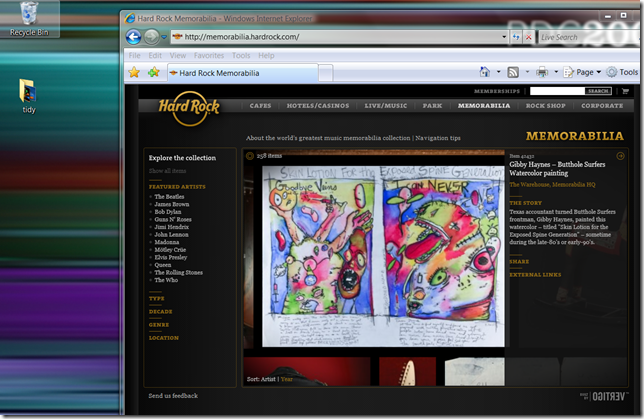Expand the EXTERNAL LINKS section
The height and width of the screenshot is (419, 644).
[x=535, y=275]
